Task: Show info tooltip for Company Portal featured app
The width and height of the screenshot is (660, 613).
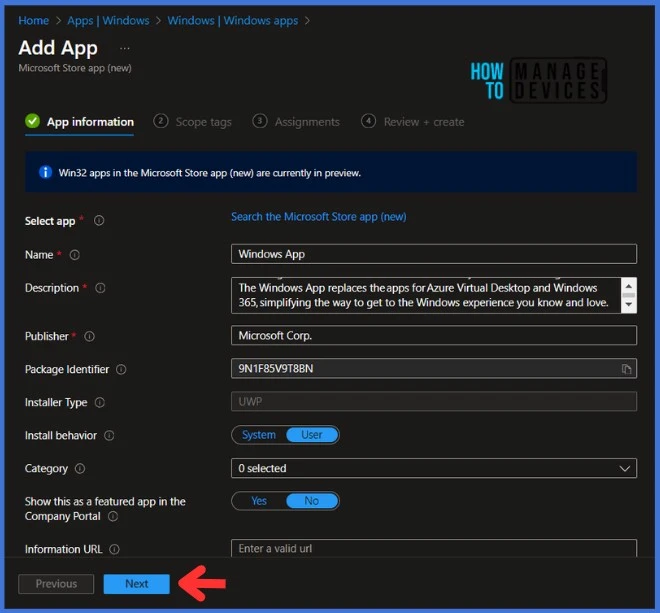Action: [x=113, y=516]
